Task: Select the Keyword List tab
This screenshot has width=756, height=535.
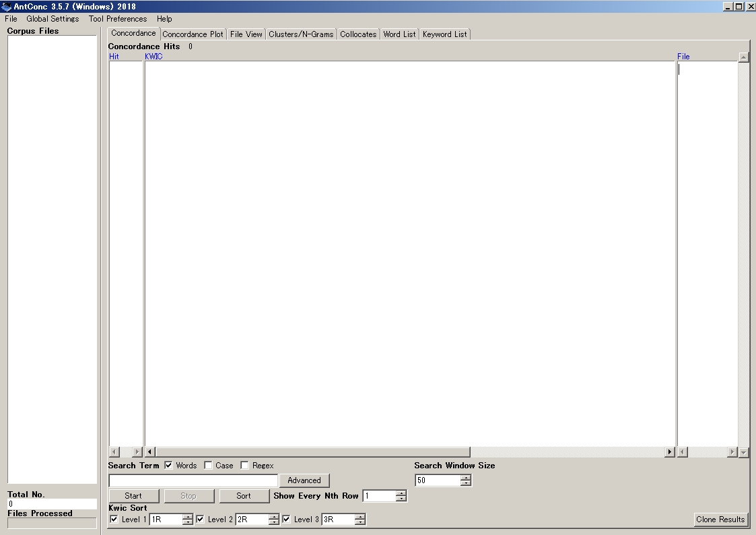Action: click(x=444, y=34)
